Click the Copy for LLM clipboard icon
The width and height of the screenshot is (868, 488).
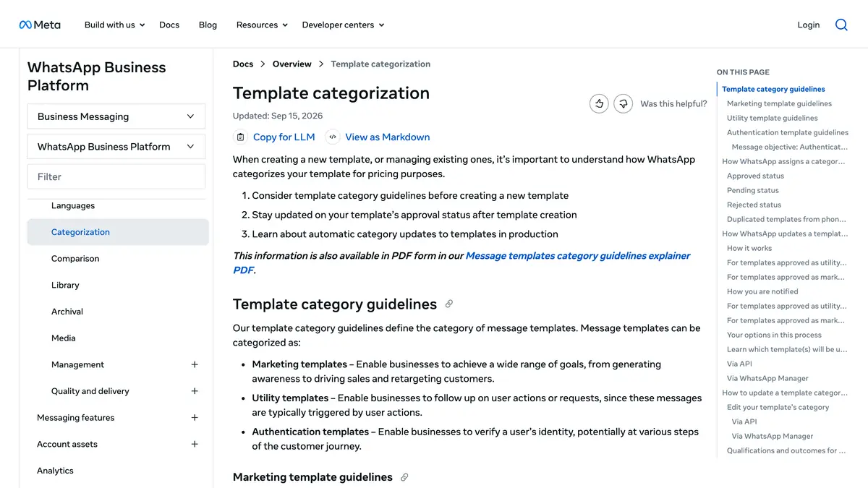[x=240, y=137]
